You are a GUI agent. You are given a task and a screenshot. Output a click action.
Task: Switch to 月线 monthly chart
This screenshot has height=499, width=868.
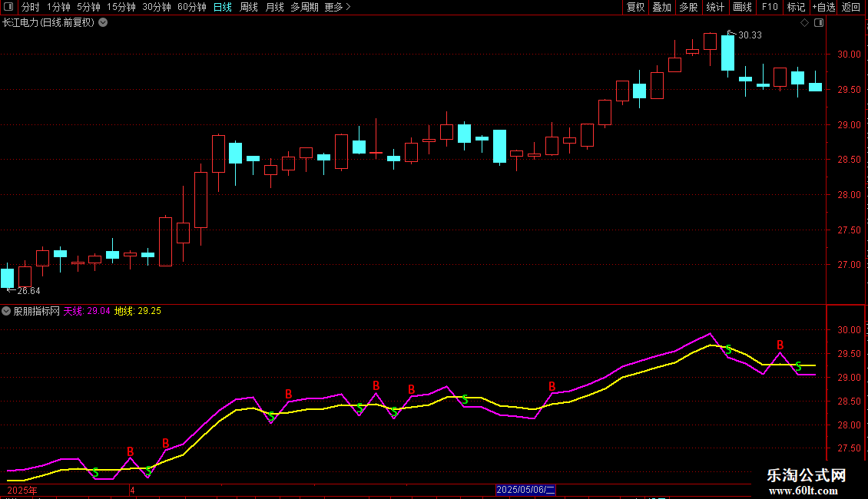(x=274, y=7)
